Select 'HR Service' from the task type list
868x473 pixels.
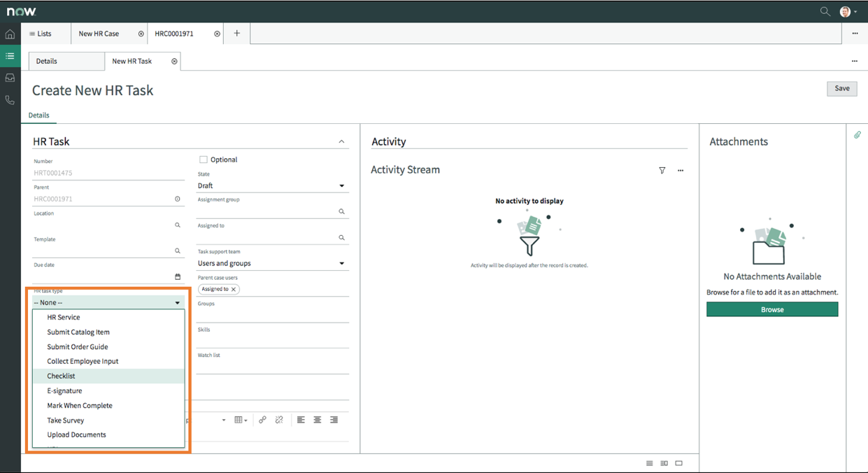pos(108,317)
